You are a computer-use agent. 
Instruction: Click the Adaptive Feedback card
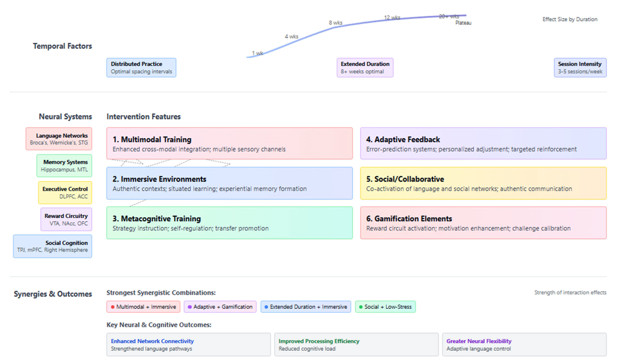[483, 143]
